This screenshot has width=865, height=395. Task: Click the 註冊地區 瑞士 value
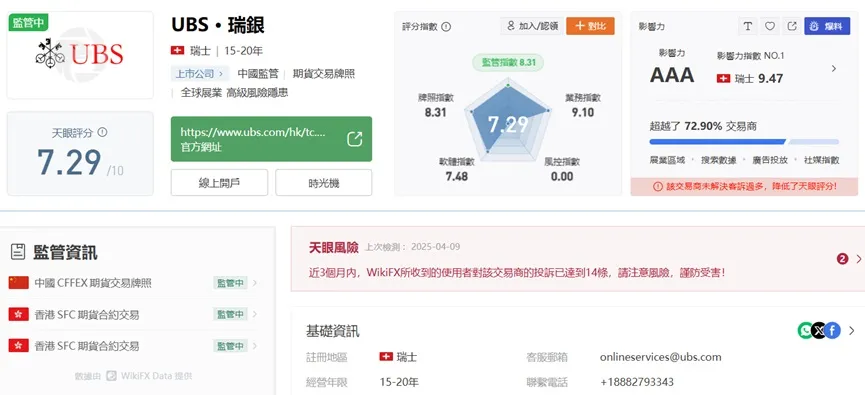[398, 357]
